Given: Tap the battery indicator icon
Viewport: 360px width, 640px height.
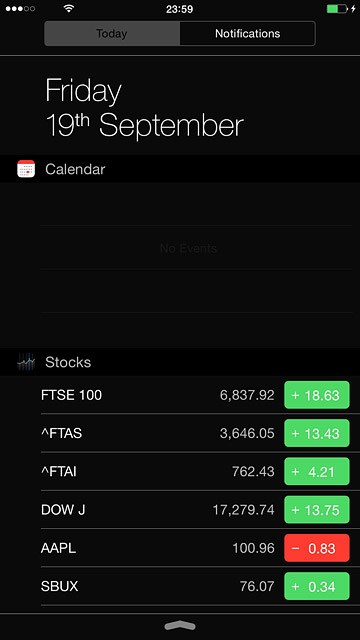Looking at the screenshot, I should (x=337, y=9).
